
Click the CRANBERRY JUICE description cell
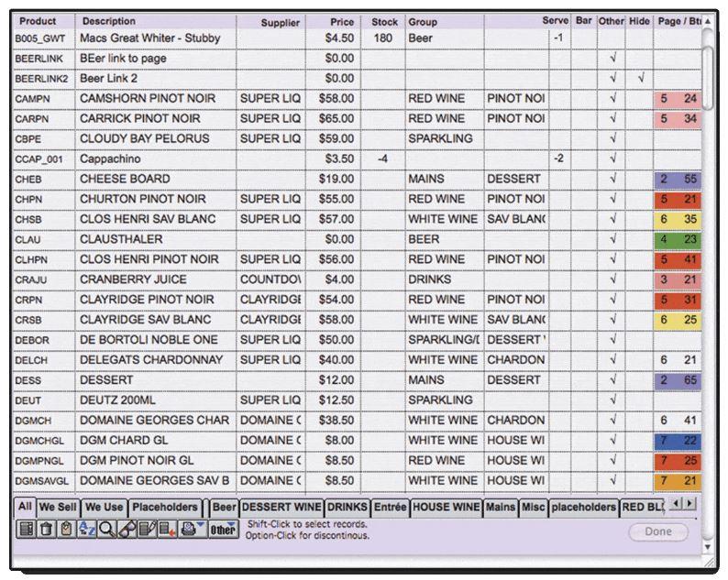coord(156,279)
